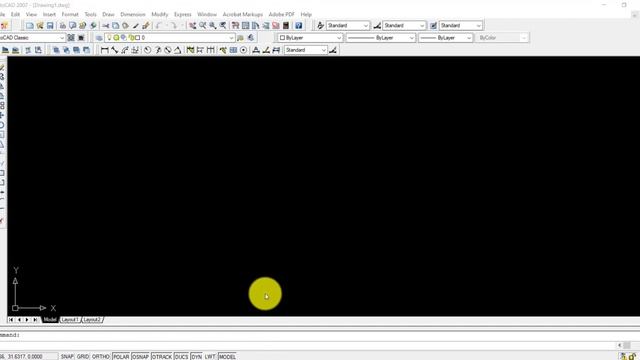Toggle DYN dynamic input in status bar
The image size is (640, 360).
click(x=196, y=357)
